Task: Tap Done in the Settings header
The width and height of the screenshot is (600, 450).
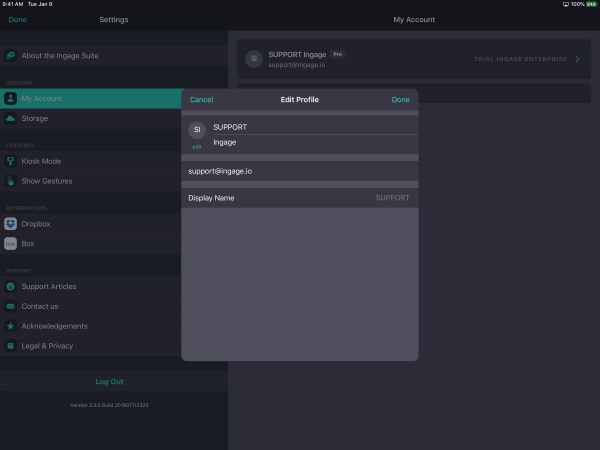Action: (18, 20)
